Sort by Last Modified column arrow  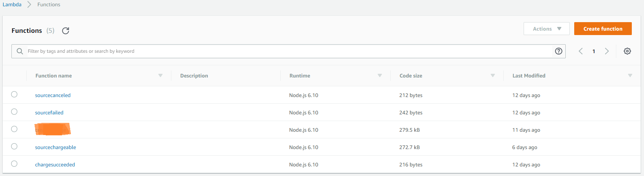click(x=630, y=76)
